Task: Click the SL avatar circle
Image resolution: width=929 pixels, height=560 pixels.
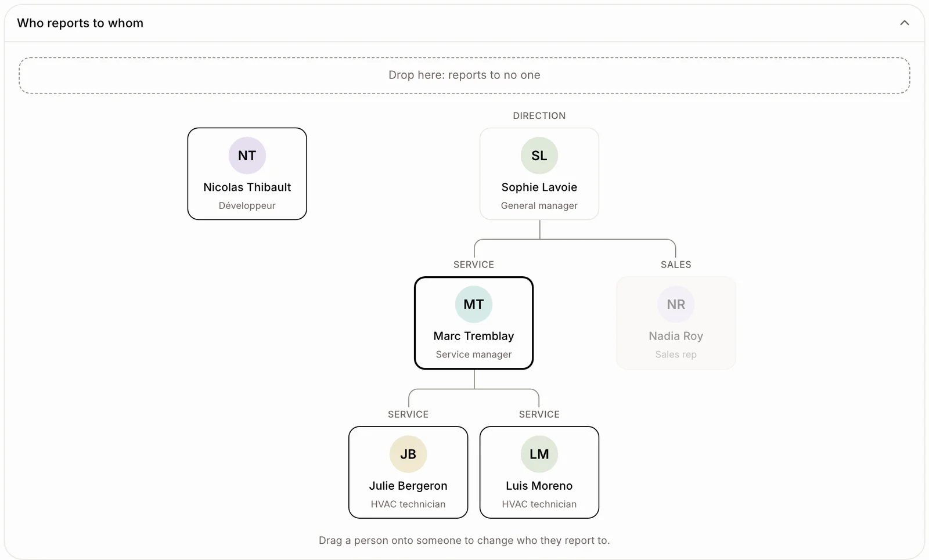Action: pos(539,156)
